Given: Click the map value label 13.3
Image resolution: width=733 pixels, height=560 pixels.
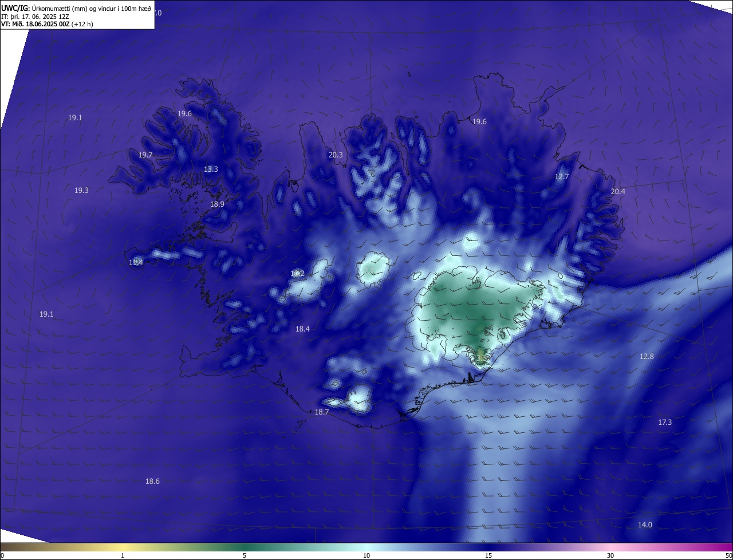Looking at the screenshot, I should pyautogui.click(x=211, y=169).
